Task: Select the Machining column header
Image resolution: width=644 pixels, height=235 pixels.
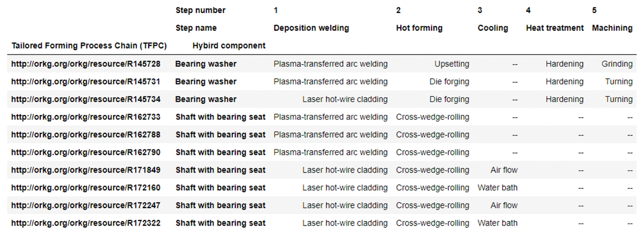Action: pos(612,29)
